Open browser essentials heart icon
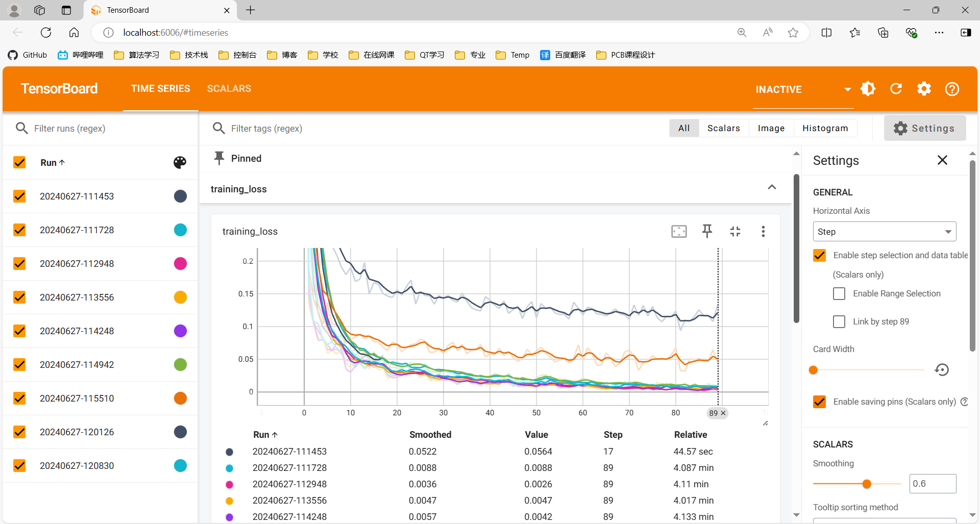The width and height of the screenshot is (980, 524). coord(911,33)
